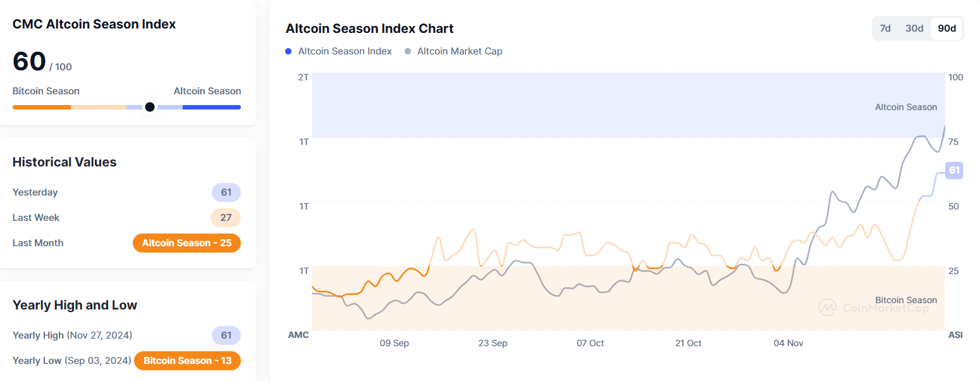Click the AMC axis label below the chart
Image resolution: width=980 pixels, height=381 pixels.
click(x=298, y=335)
